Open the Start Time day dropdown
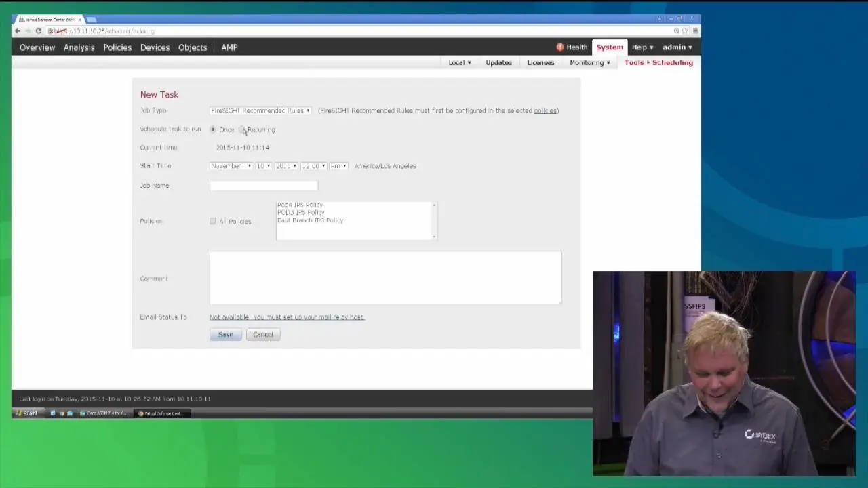868x488 pixels. (263, 166)
